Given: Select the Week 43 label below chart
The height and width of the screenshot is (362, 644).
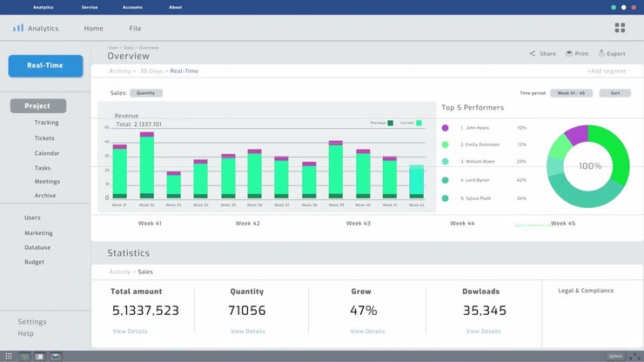Looking at the screenshot, I should [359, 223].
